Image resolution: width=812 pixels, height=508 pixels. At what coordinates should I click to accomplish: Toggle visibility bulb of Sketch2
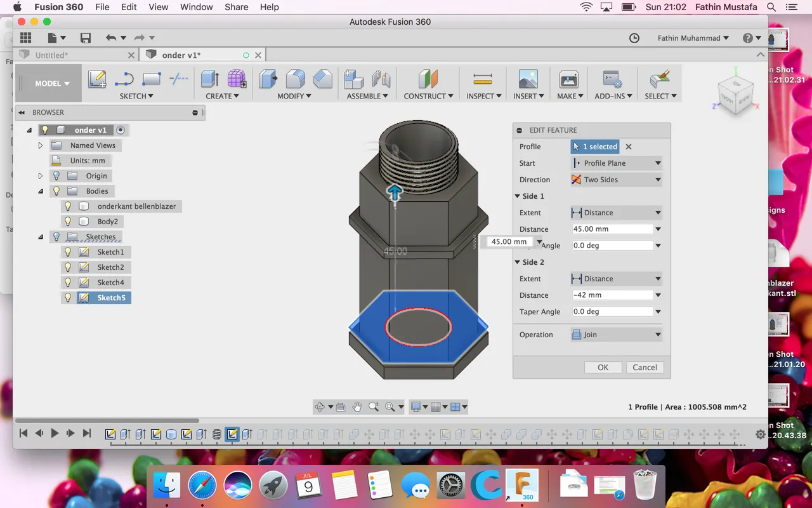[x=68, y=267]
